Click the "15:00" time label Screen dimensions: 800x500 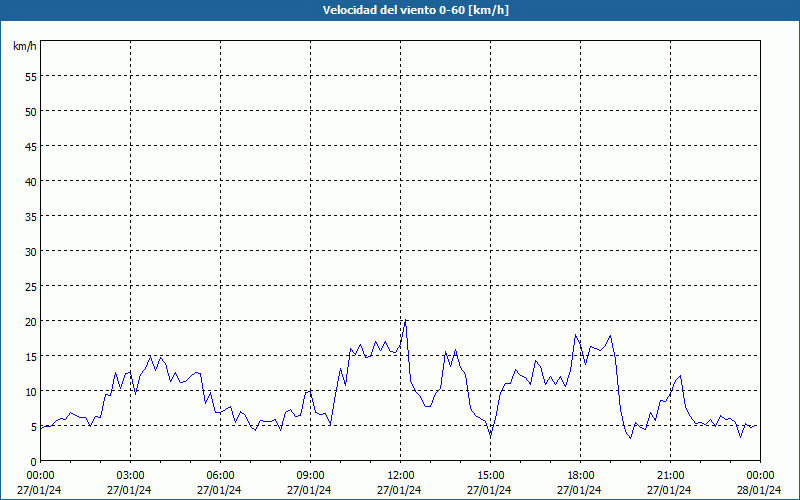coord(490,476)
